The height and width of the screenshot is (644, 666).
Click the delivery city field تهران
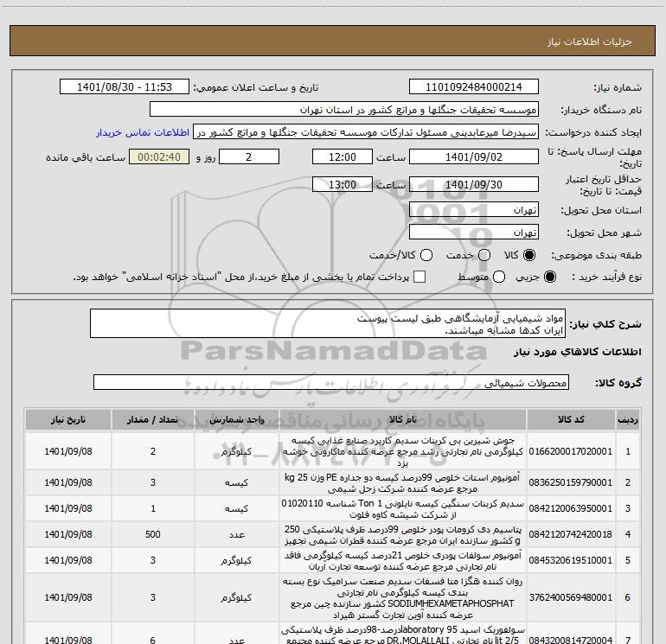click(x=474, y=232)
